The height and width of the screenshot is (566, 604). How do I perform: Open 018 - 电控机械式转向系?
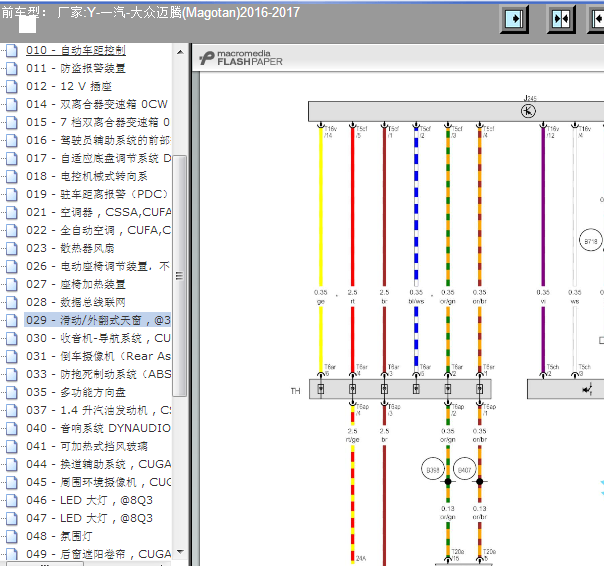[x=87, y=176]
